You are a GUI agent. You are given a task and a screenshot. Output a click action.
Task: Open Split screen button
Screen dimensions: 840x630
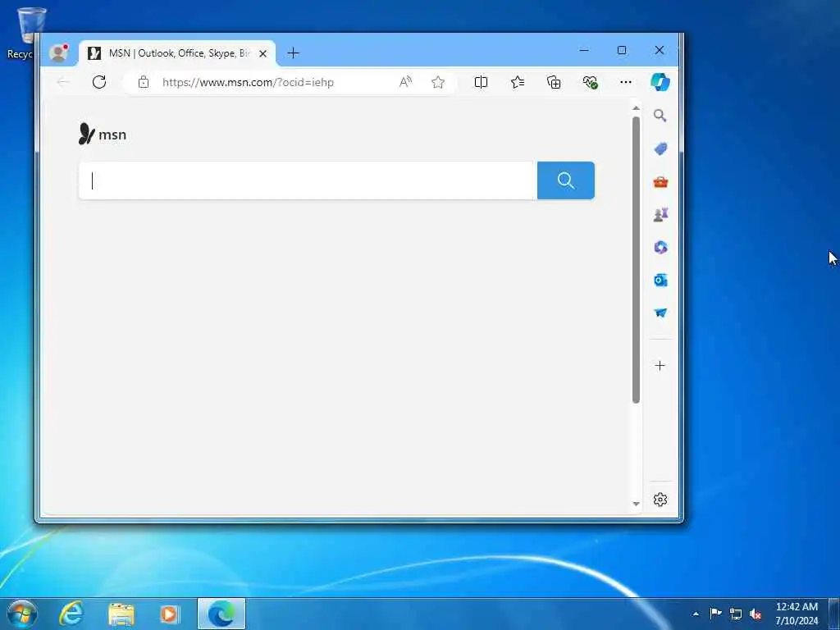481,82
